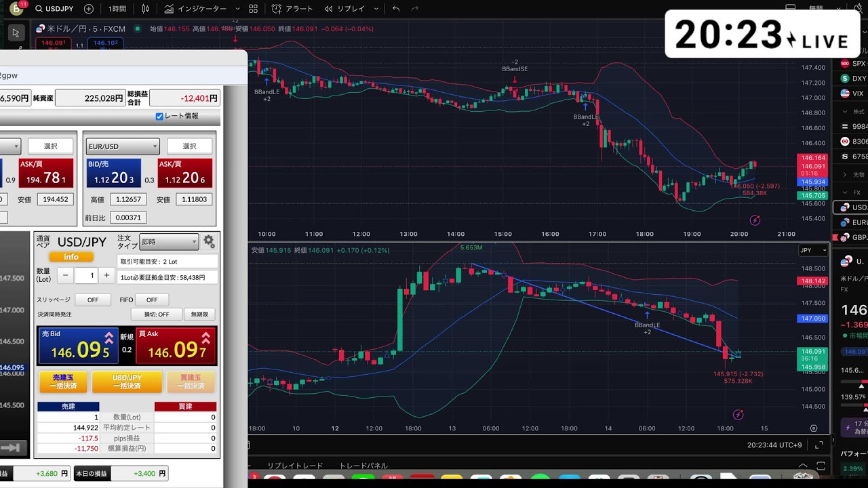Buy USD/JPY at 買 Ask 146.097
Image resolution: width=868 pixels, height=488 pixels.
pos(176,346)
